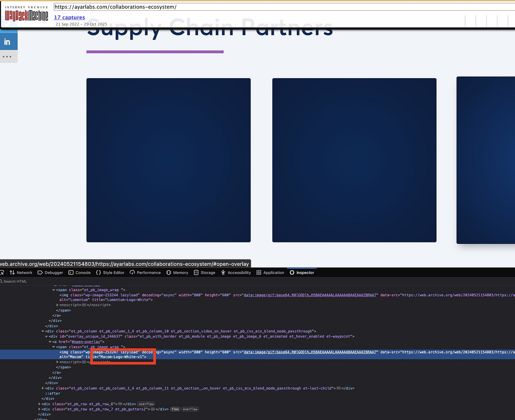Expand the noscript node under Macom image
515x420 pixels.
pyautogui.click(x=57, y=362)
